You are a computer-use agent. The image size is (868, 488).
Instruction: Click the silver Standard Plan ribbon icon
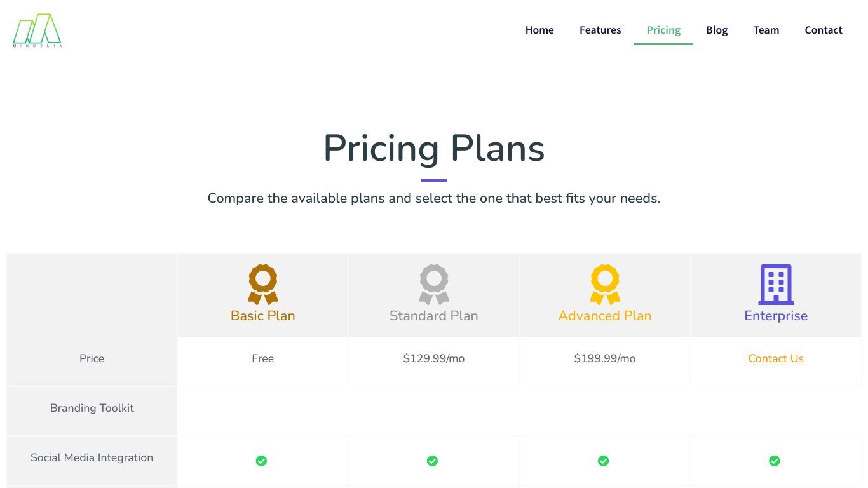pyautogui.click(x=434, y=285)
